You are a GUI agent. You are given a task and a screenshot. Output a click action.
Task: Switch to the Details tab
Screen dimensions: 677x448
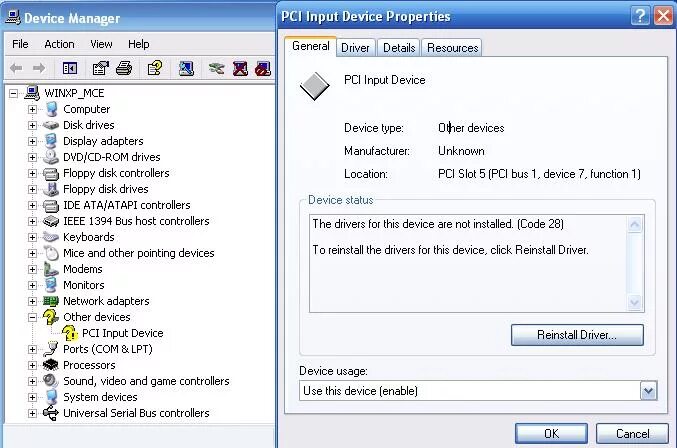pyautogui.click(x=399, y=47)
